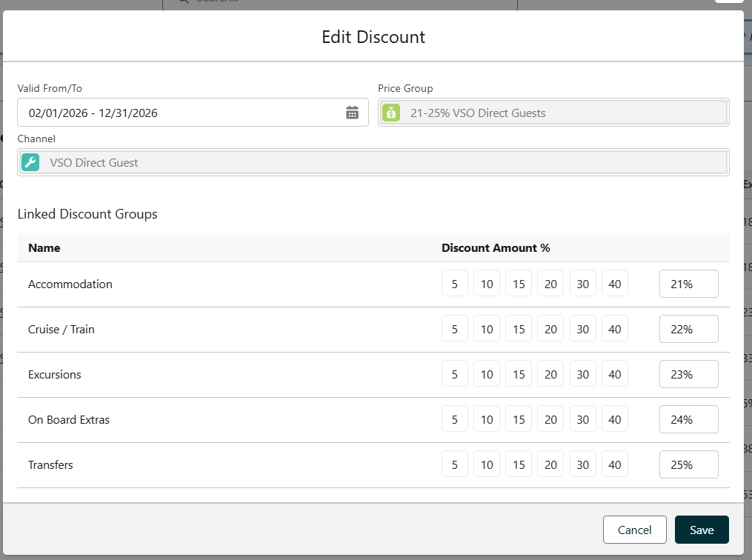The image size is (752, 560).
Task: Pick 10 percent for Cruise / Train
Action: tap(486, 329)
